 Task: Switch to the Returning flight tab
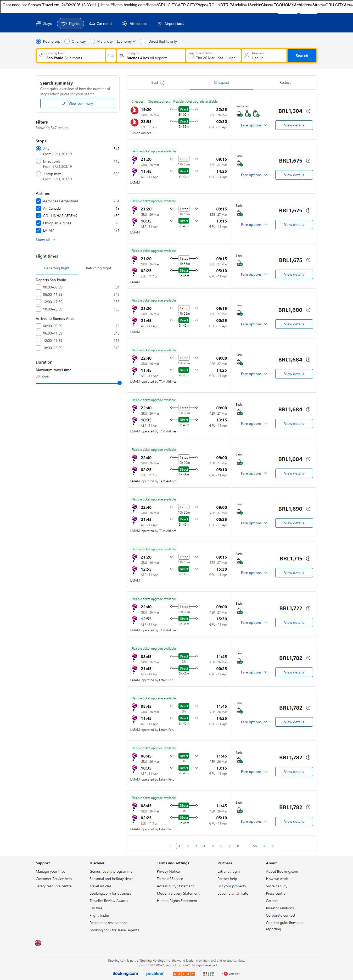(98, 268)
